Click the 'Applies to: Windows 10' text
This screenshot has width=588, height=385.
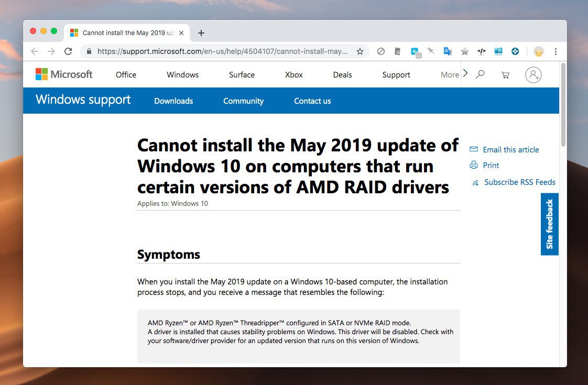tap(172, 204)
